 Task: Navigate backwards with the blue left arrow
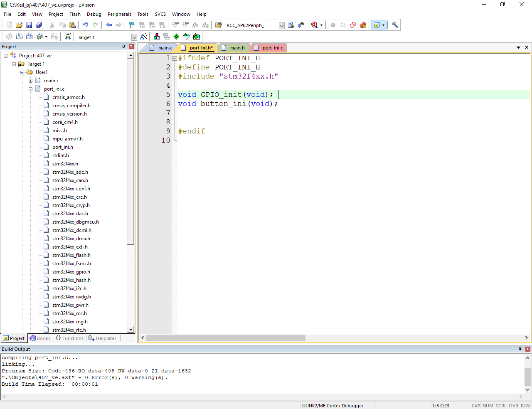tap(109, 25)
